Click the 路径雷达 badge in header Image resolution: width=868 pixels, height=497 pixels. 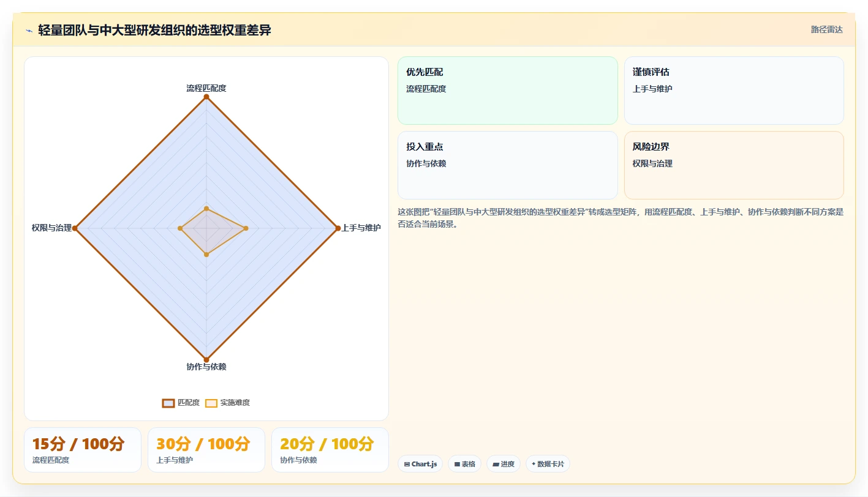[x=827, y=29]
